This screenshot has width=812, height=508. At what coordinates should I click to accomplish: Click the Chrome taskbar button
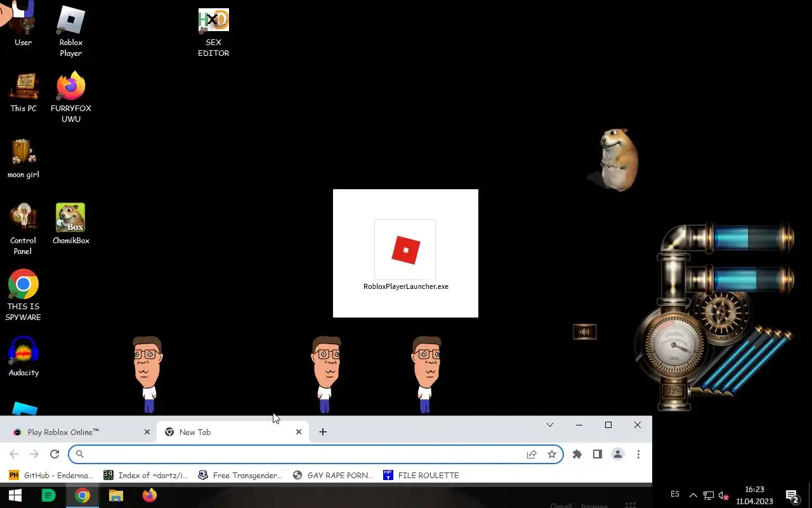click(x=82, y=495)
